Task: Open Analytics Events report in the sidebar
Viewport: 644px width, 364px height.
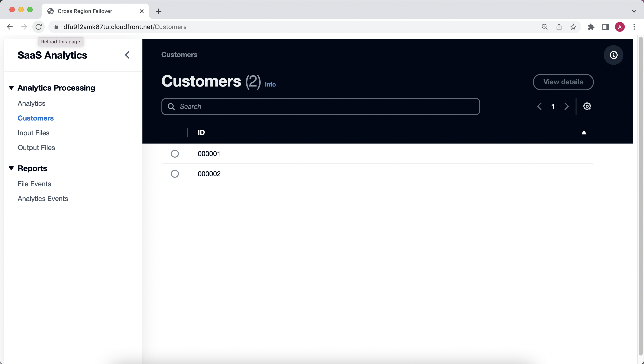Action: 43,199
